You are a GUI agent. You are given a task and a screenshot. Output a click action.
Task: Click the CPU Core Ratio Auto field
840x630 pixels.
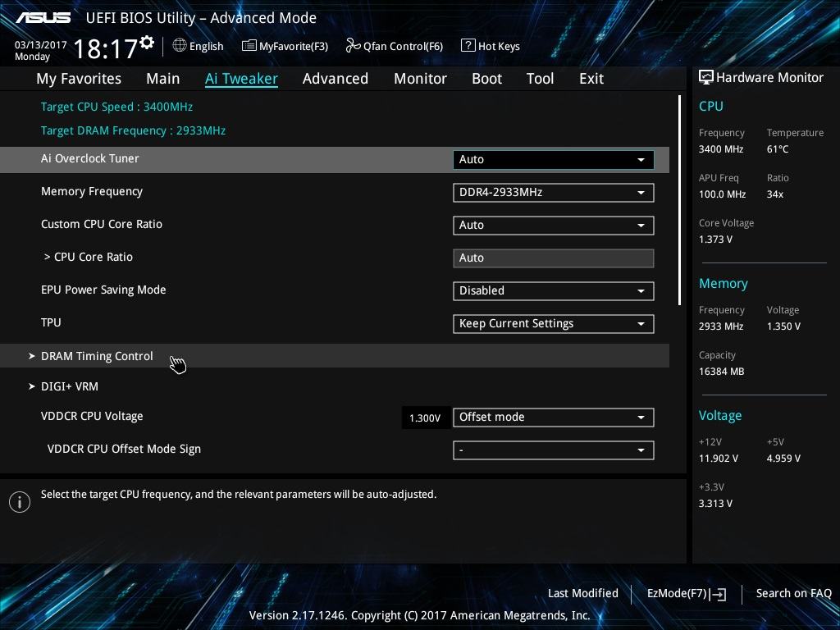tap(554, 258)
